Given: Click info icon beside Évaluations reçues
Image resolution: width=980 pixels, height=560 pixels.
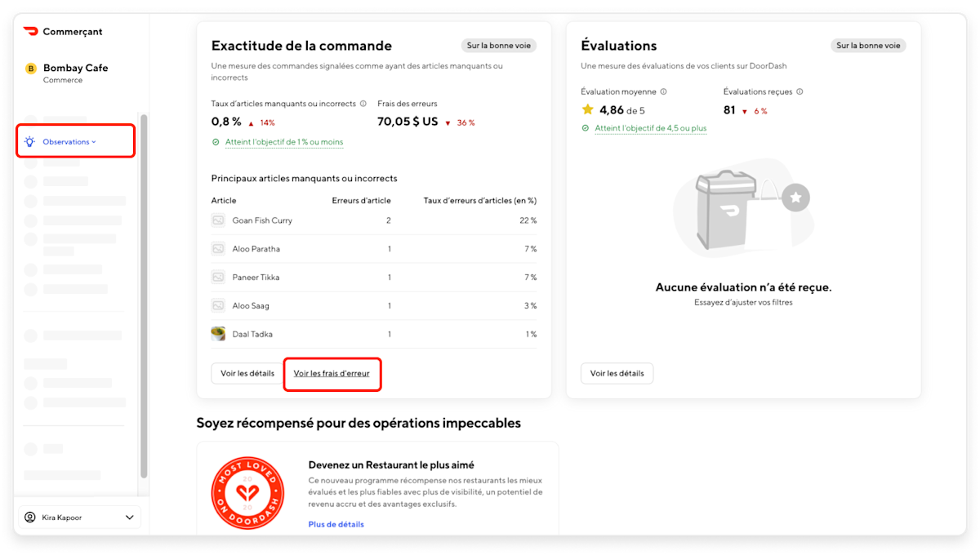Looking at the screenshot, I should click(x=800, y=91).
